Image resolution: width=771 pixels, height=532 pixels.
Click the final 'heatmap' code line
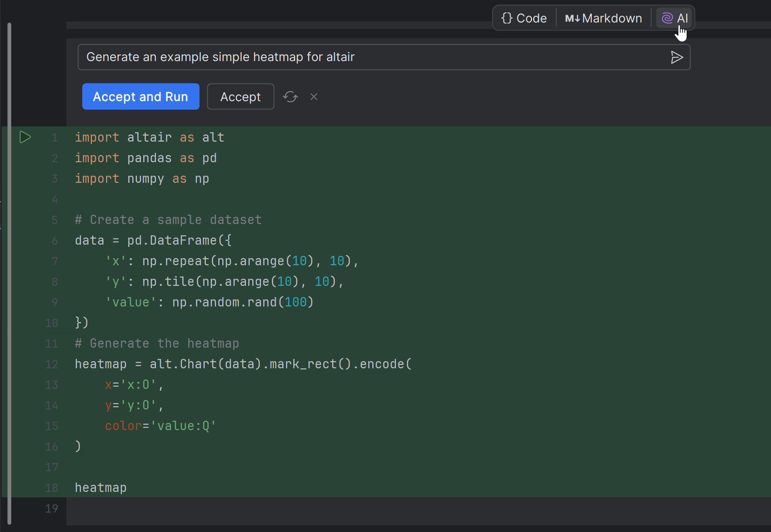pyautogui.click(x=101, y=488)
